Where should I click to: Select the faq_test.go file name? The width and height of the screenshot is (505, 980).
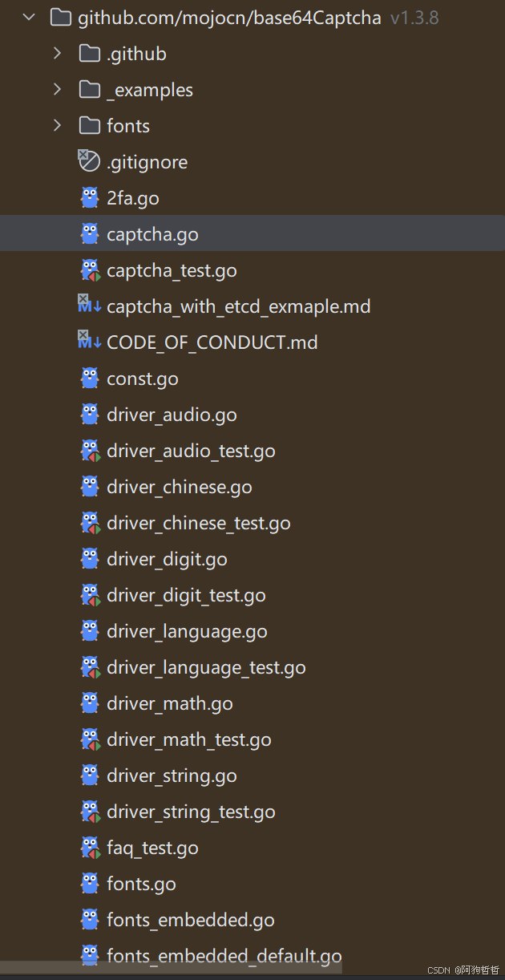coord(152,848)
